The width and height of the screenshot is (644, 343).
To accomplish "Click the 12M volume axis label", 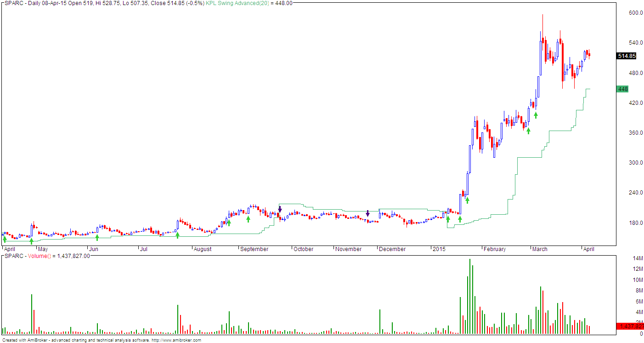I will [638, 269].
